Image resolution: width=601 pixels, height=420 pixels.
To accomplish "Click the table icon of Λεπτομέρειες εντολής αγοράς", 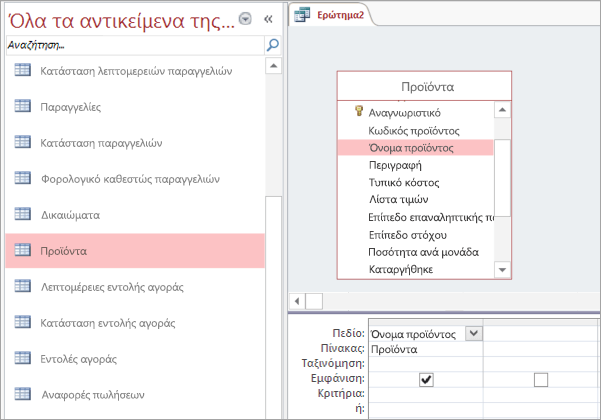I will point(23,286).
